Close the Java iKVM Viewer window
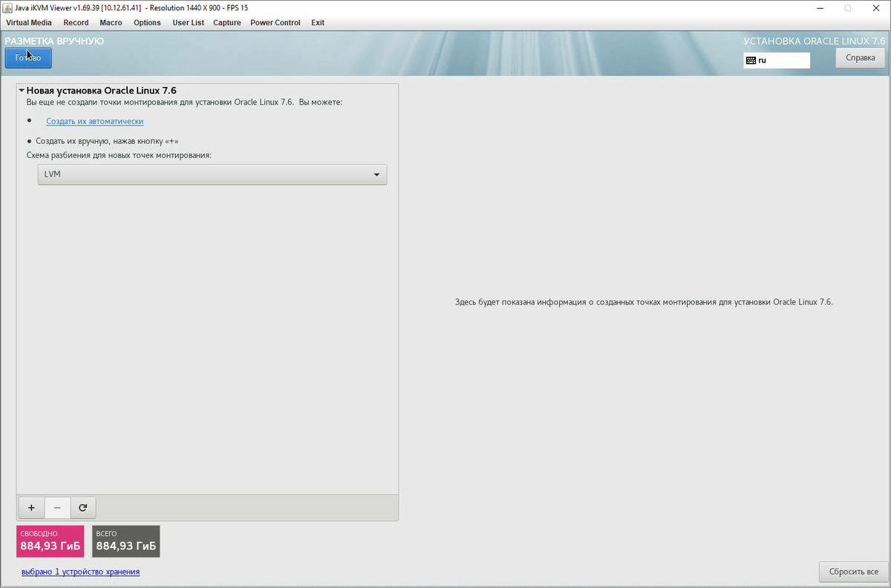Image resolution: width=891 pixels, height=588 pixels. tap(877, 7)
